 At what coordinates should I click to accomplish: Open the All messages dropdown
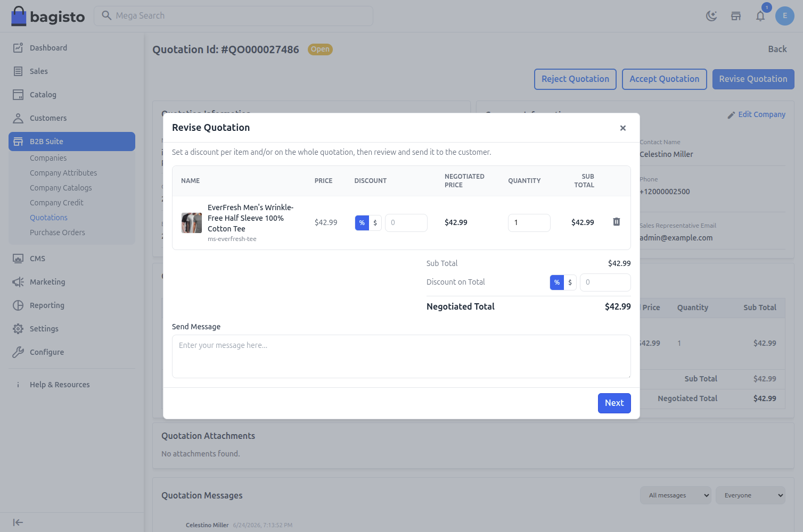pyautogui.click(x=676, y=495)
